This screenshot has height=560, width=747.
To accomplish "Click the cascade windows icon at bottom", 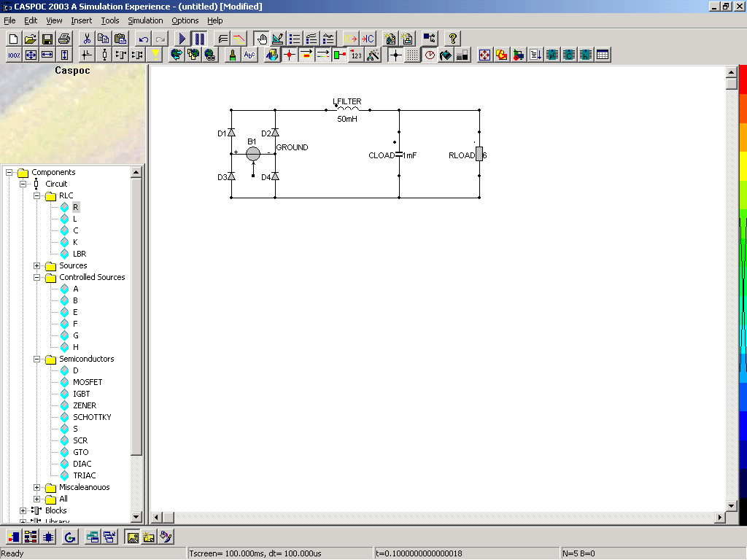I will click(110, 537).
